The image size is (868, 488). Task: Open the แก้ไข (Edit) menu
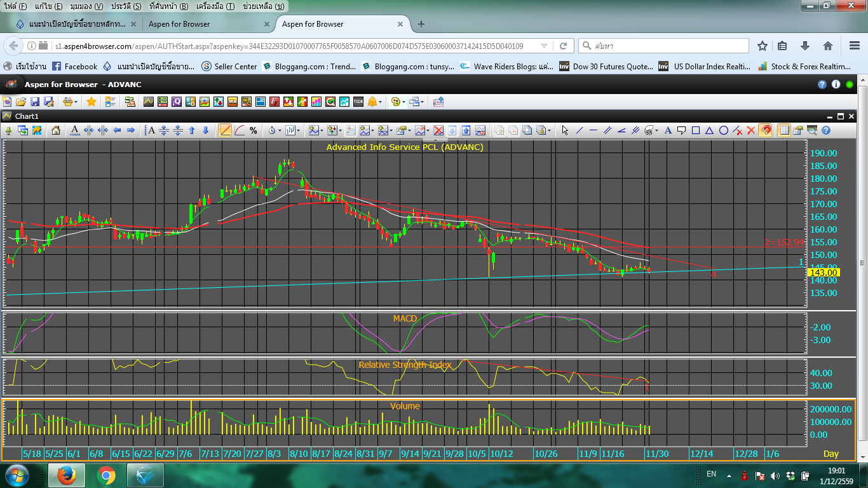(49, 6)
